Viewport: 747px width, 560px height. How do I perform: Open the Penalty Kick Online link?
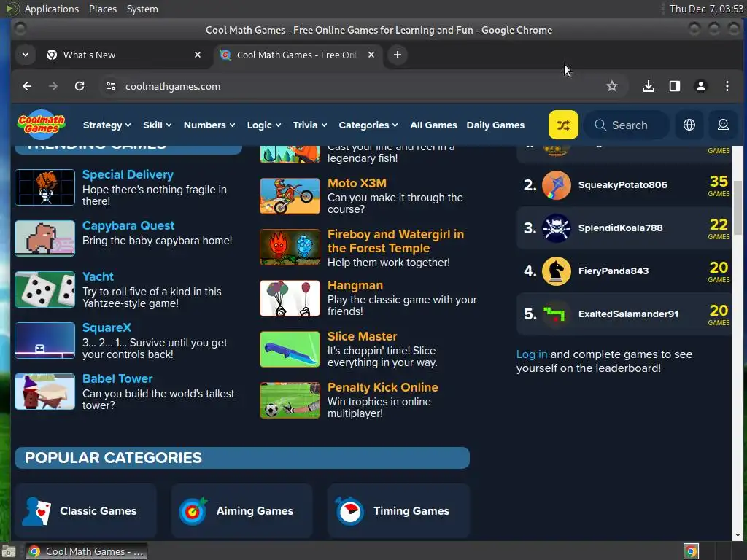point(382,388)
